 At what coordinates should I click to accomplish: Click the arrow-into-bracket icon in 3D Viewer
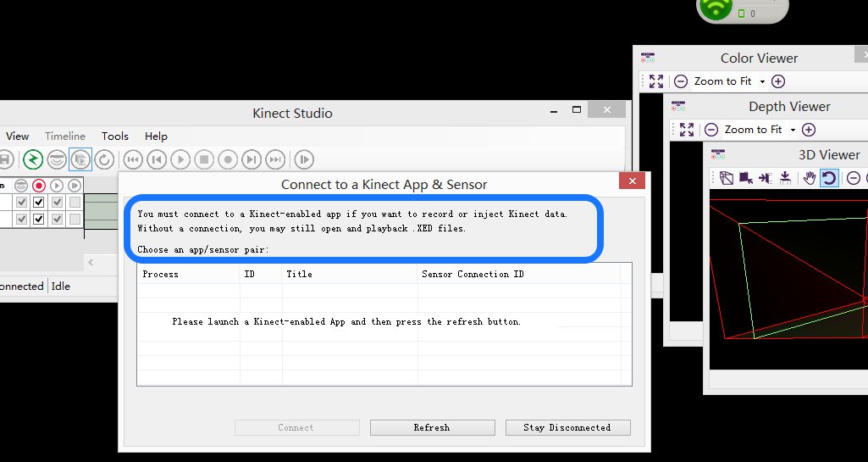[x=765, y=178]
